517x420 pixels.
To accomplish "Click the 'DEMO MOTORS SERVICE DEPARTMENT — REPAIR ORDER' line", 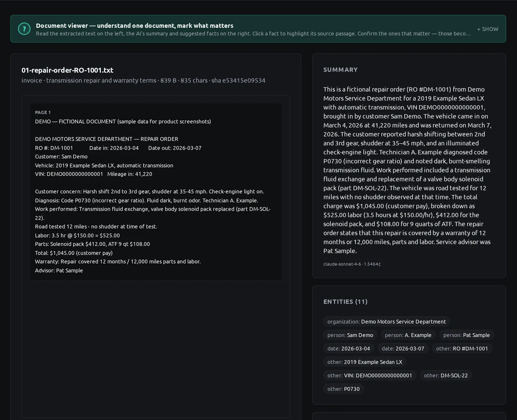I will pyautogui.click(x=107, y=139).
